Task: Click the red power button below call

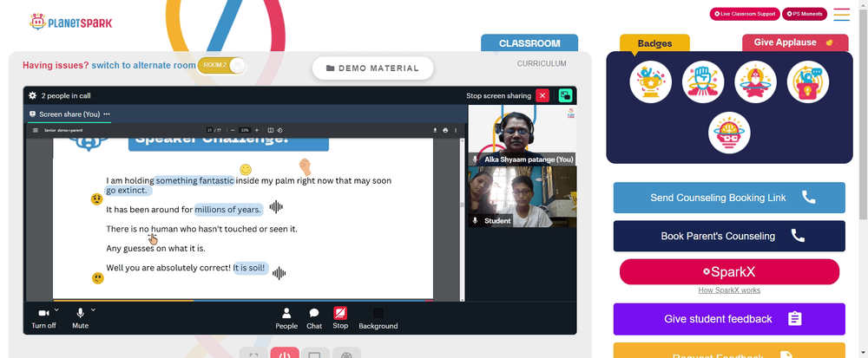Action: (x=285, y=354)
